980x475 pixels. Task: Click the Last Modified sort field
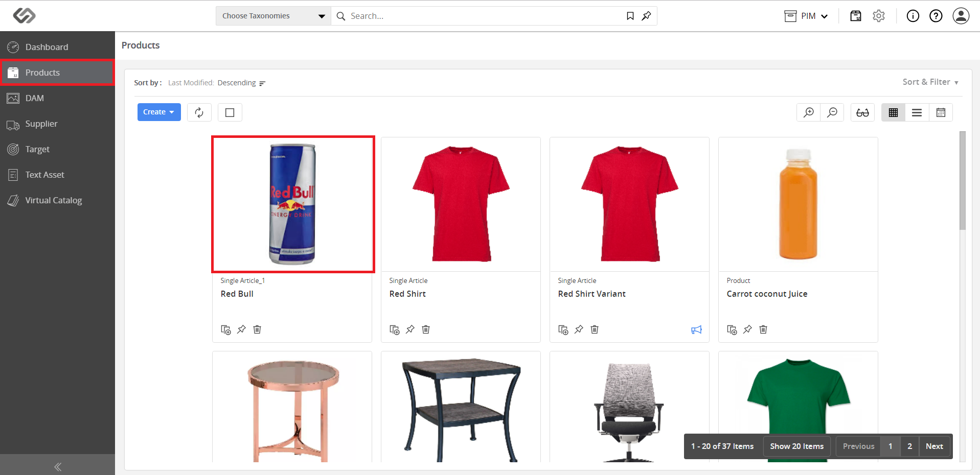coord(191,83)
